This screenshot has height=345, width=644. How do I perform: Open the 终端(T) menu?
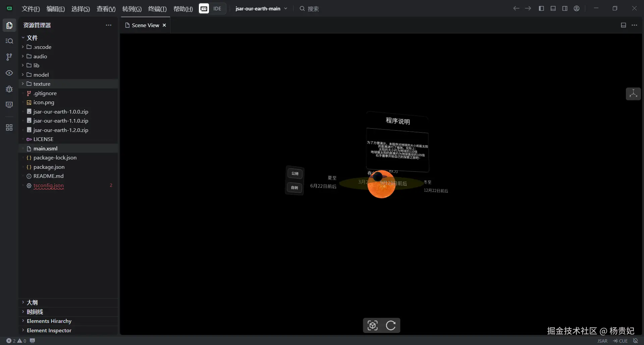[157, 9]
